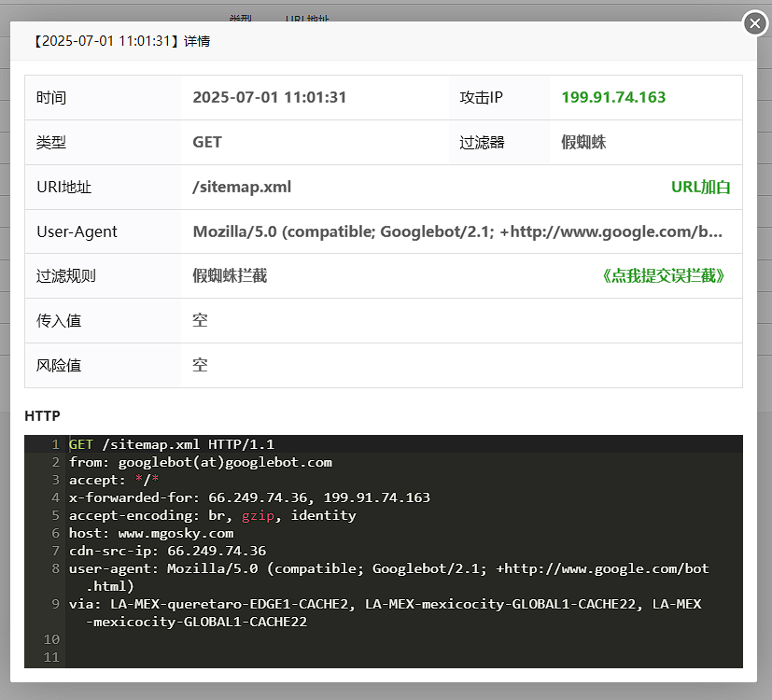Click the GET request type value
772x700 pixels.
point(207,142)
